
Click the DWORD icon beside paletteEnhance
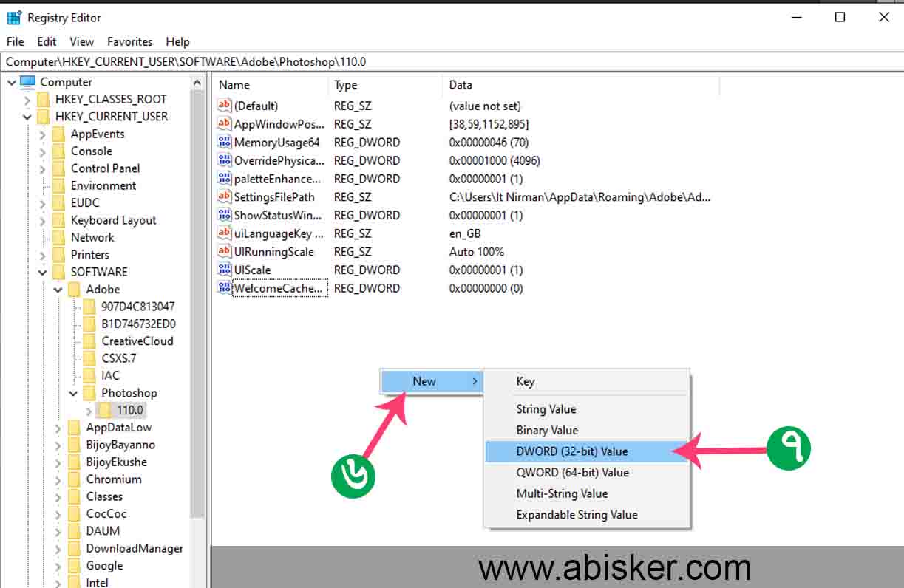pyautogui.click(x=225, y=179)
